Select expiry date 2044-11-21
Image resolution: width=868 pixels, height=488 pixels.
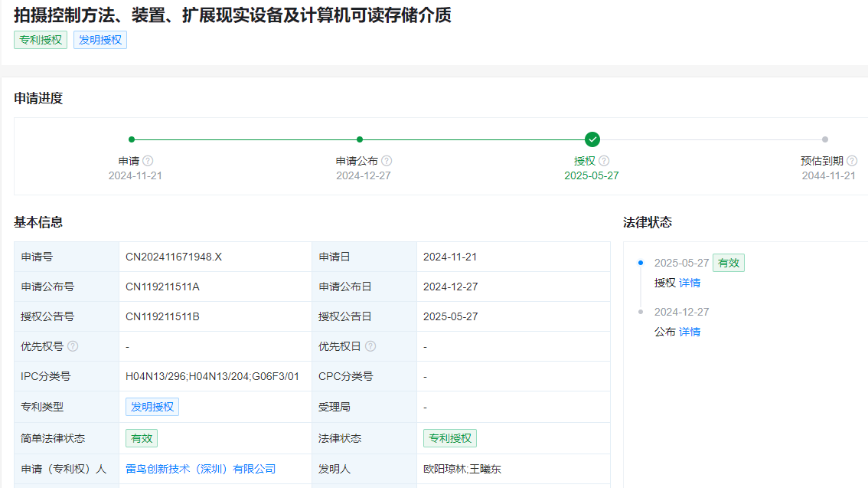[x=829, y=175]
